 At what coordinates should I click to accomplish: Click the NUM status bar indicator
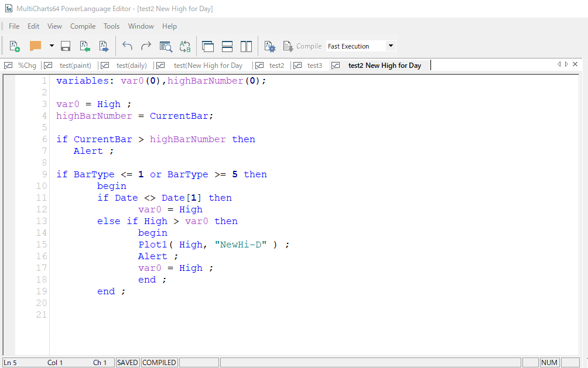(549, 362)
